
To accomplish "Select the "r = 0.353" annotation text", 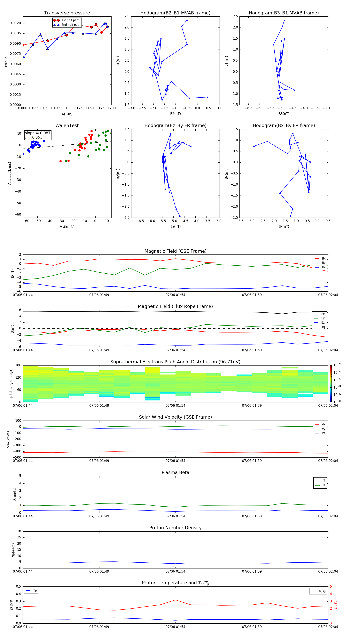I will coord(34,137).
